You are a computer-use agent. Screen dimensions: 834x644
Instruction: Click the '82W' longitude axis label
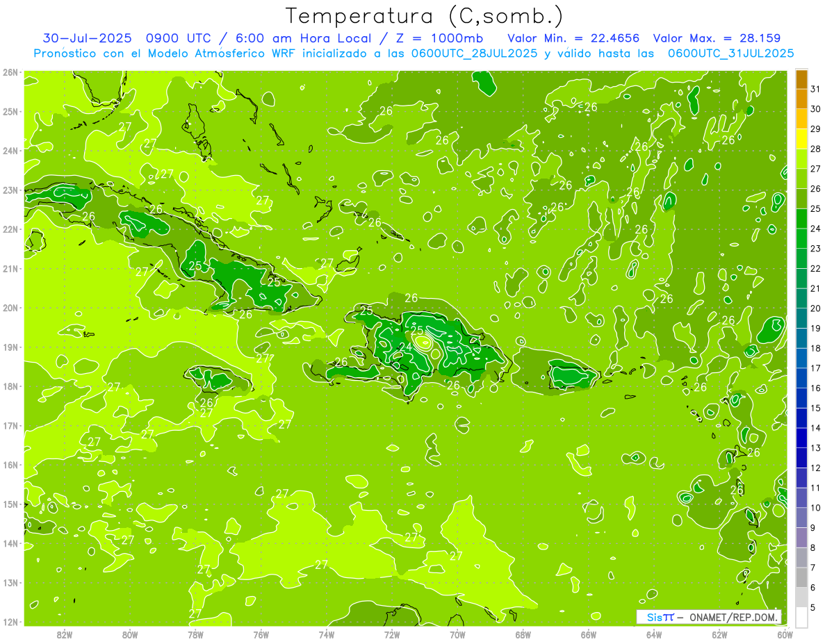click(x=65, y=634)
